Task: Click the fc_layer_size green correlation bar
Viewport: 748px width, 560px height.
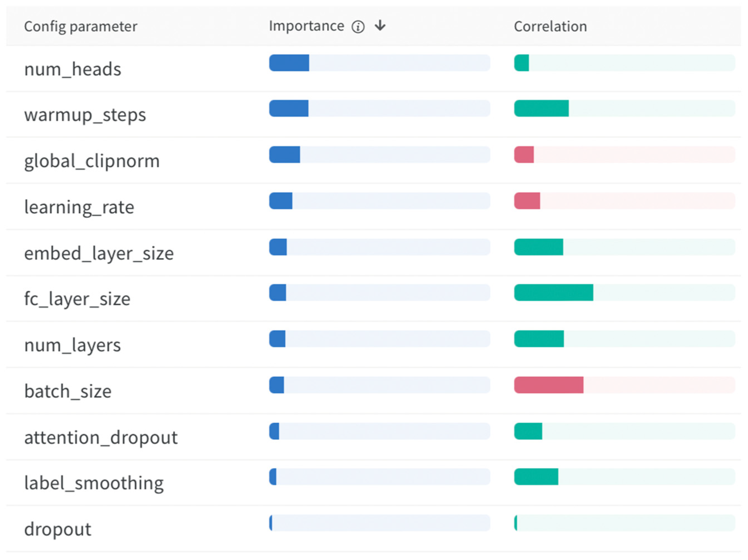Action: (553, 293)
